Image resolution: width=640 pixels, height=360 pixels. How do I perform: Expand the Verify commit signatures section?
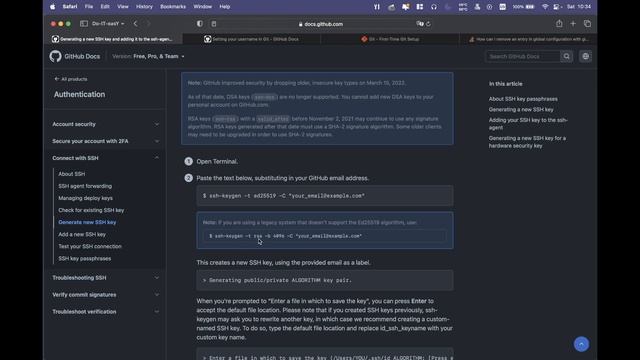106,295
